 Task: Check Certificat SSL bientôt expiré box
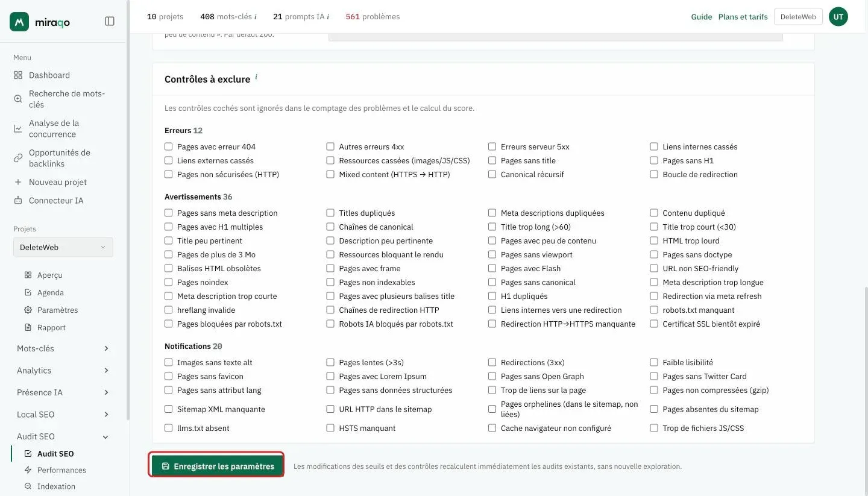[654, 324]
